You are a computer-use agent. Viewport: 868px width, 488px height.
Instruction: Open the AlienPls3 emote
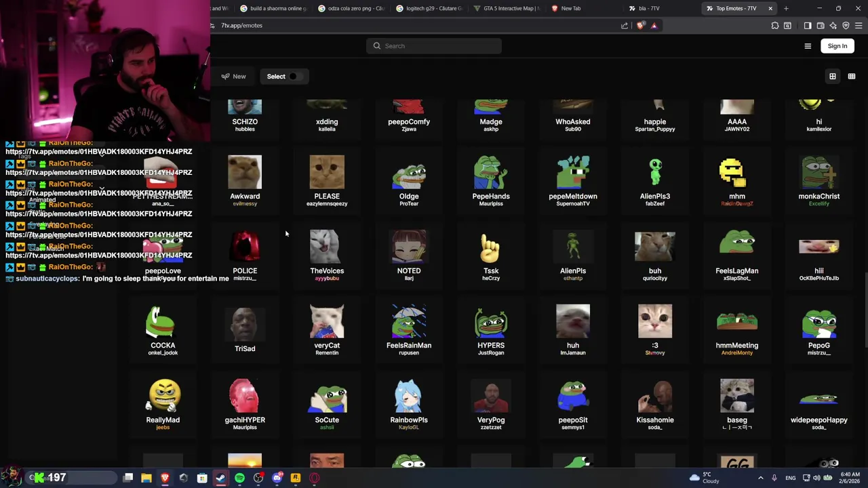(x=655, y=180)
